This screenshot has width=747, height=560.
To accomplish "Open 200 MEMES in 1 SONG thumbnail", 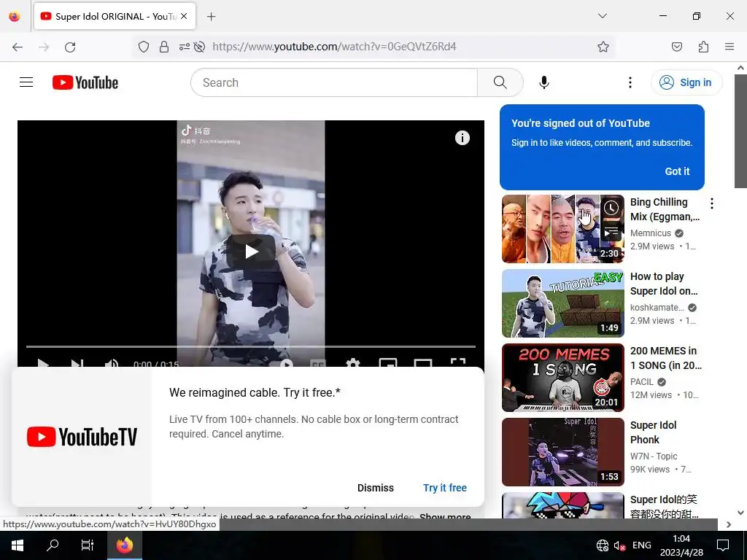I will pos(562,378).
